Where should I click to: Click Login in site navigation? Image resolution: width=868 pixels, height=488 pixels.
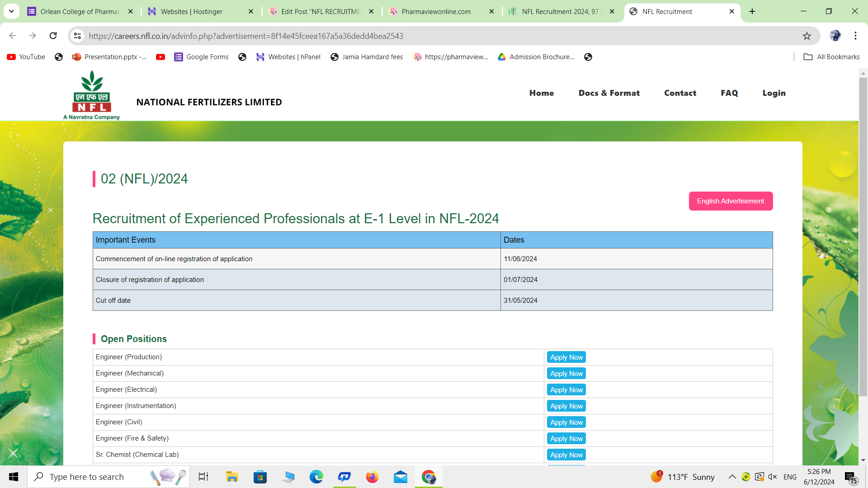click(774, 93)
